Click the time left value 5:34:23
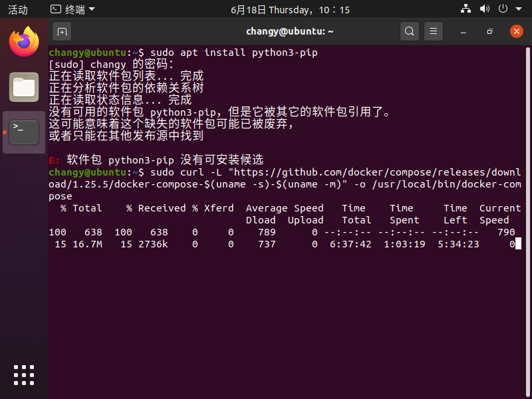The width and height of the screenshot is (532, 399). 458,244
